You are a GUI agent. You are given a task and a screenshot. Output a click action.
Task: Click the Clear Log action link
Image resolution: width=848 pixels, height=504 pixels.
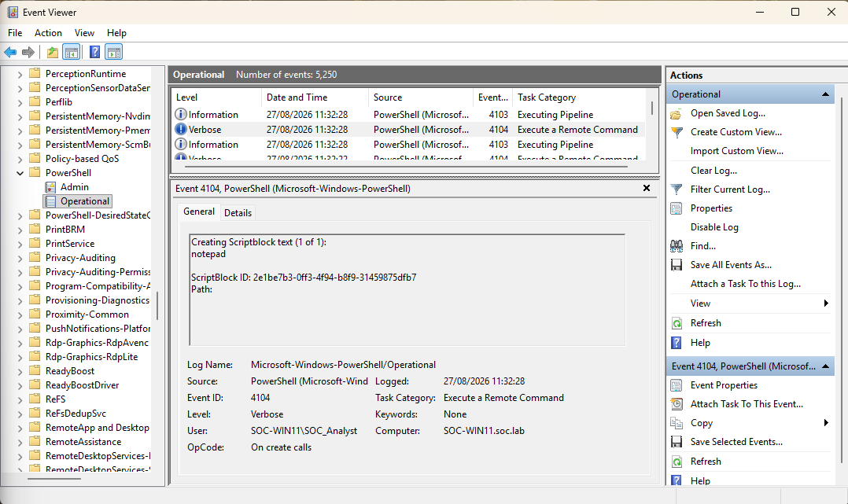713,171
